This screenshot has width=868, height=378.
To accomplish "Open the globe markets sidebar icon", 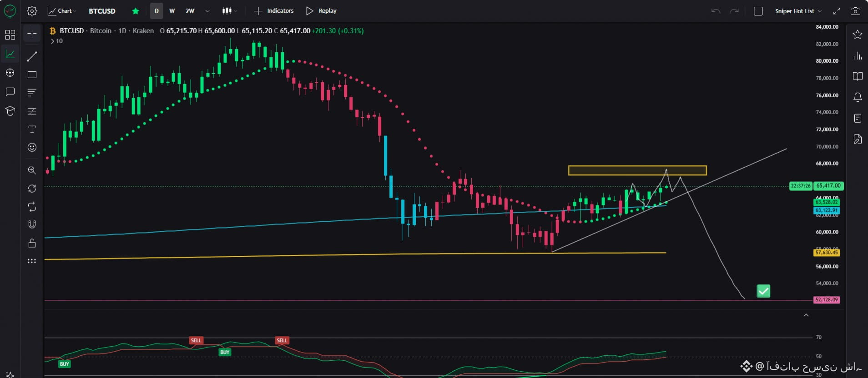I will [10, 73].
